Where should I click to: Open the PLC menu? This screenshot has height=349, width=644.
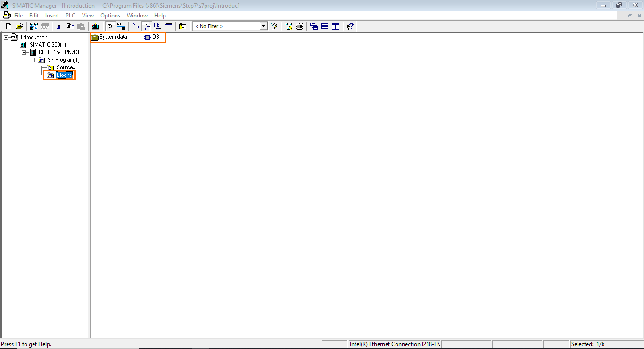[x=70, y=15]
